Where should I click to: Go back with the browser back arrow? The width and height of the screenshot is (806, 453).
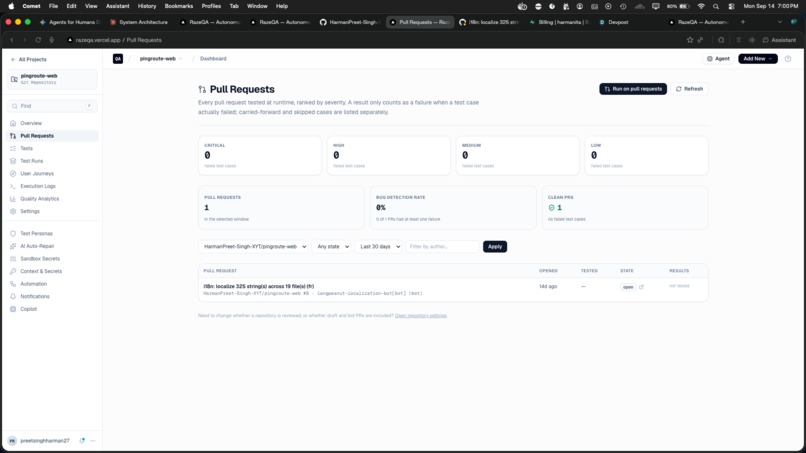pyautogui.click(x=12, y=40)
